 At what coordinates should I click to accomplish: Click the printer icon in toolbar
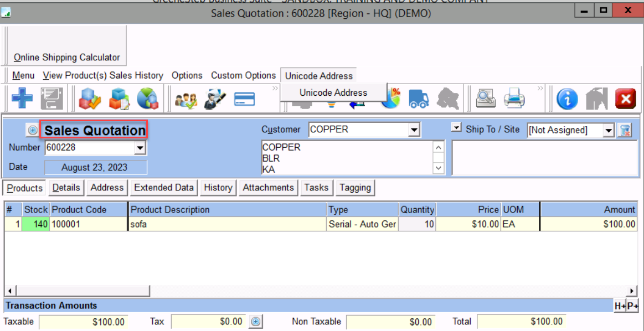(x=514, y=100)
